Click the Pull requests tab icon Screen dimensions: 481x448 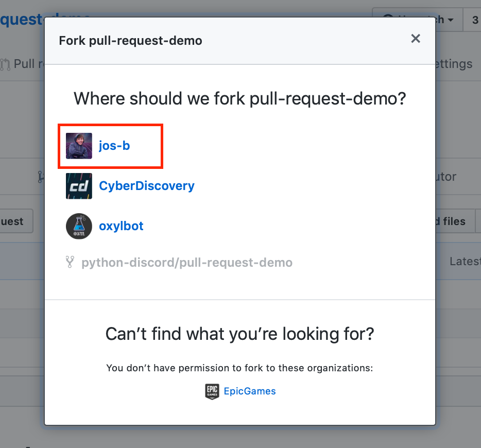pos(5,64)
